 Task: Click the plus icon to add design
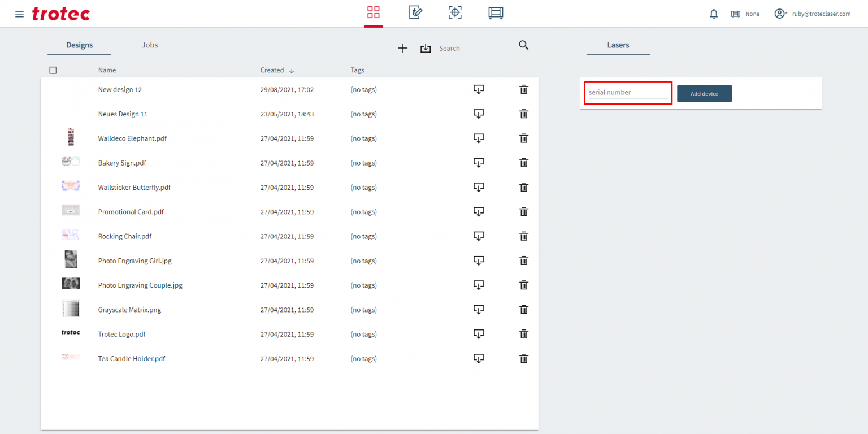click(x=403, y=49)
